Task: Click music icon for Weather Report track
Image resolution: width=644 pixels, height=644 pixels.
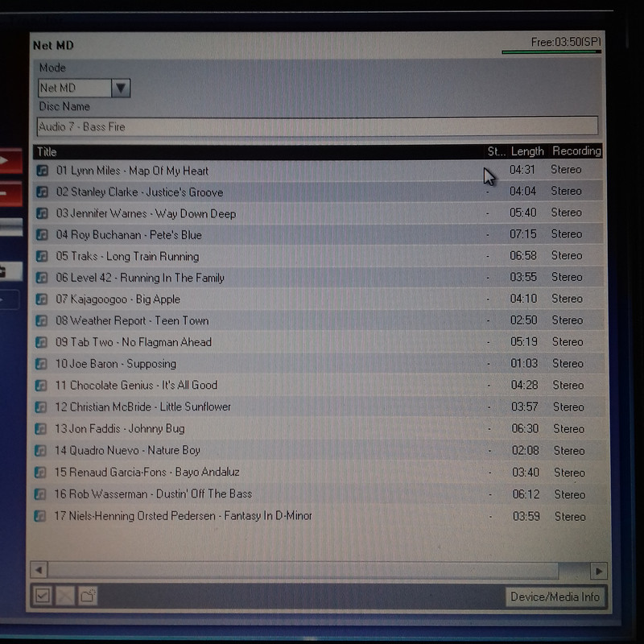Action: [41, 320]
